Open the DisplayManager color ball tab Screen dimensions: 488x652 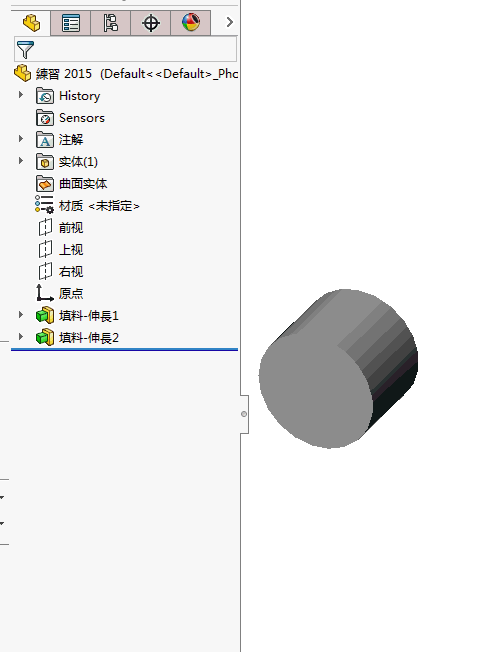(191, 23)
